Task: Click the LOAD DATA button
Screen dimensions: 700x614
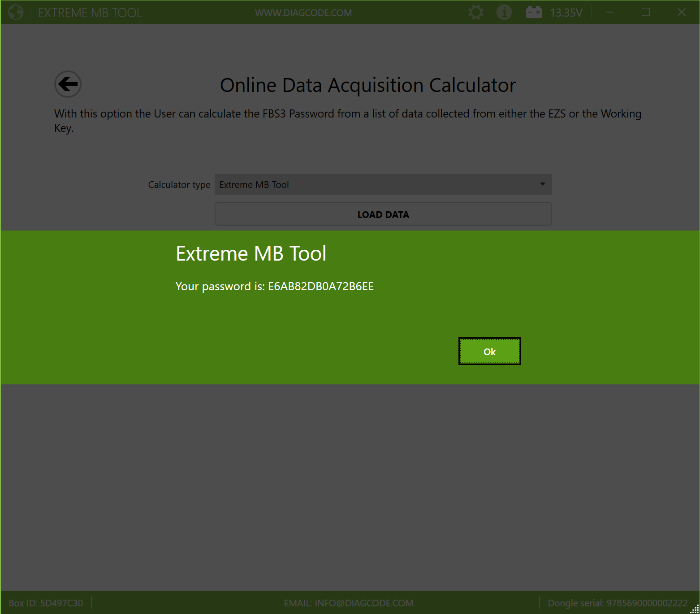Action: point(383,214)
